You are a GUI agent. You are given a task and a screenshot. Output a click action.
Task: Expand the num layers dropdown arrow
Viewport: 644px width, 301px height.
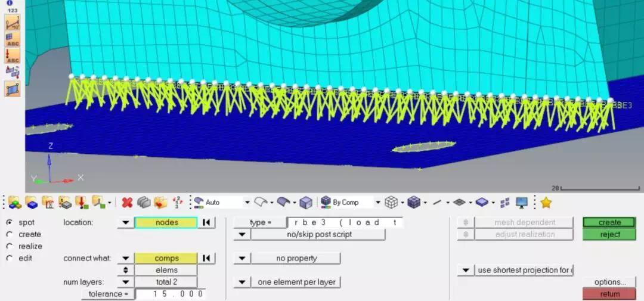point(126,282)
